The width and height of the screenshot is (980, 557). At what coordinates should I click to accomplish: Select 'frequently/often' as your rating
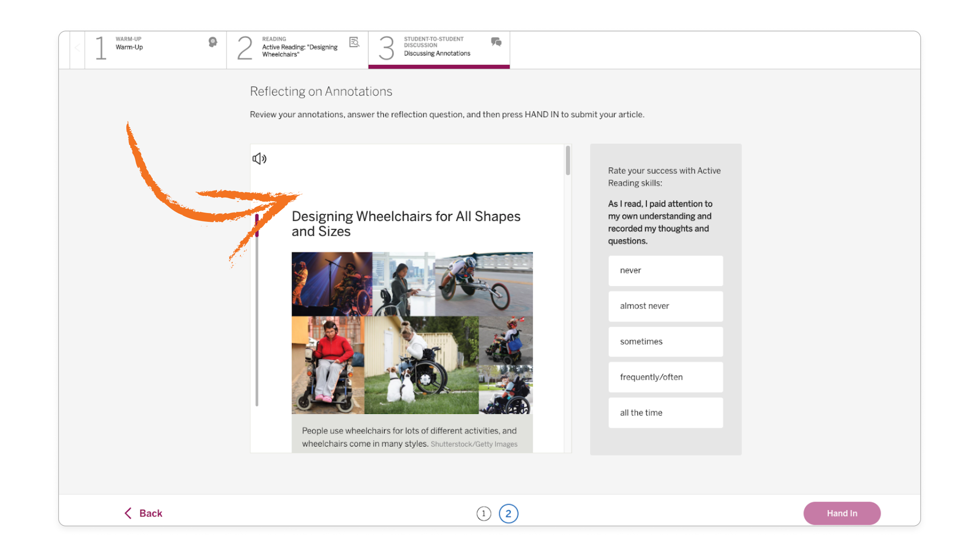pyautogui.click(x=665, y=377)
